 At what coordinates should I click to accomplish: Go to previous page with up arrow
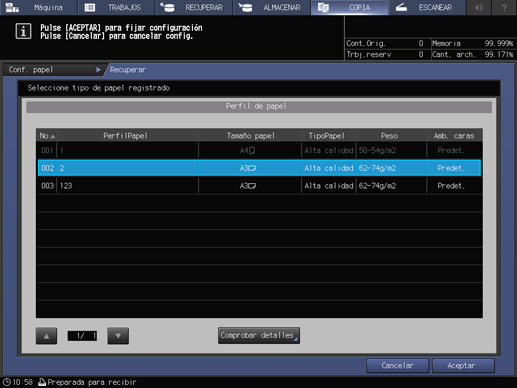[46, 336]
